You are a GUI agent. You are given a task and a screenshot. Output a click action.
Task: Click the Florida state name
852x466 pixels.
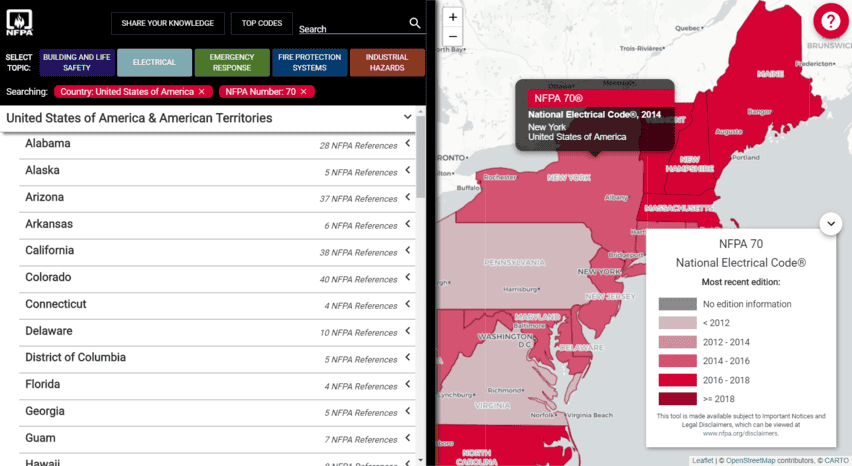point(42,384)
